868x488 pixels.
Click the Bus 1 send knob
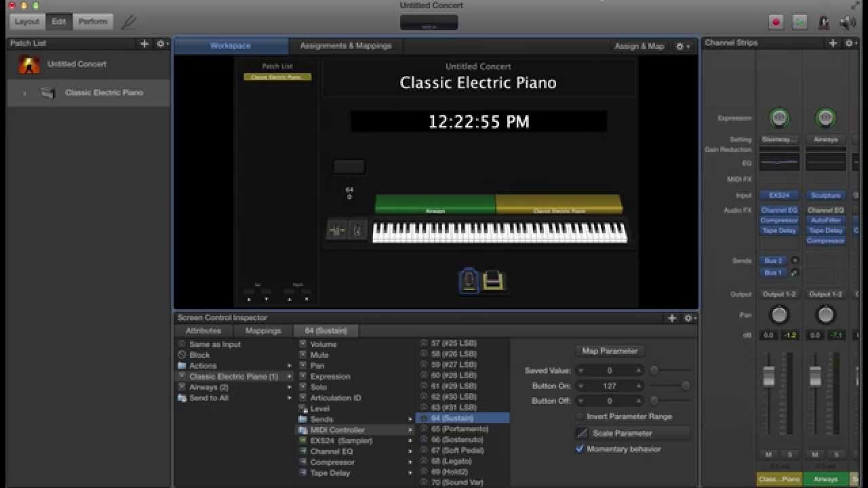(x=795, y=272)
